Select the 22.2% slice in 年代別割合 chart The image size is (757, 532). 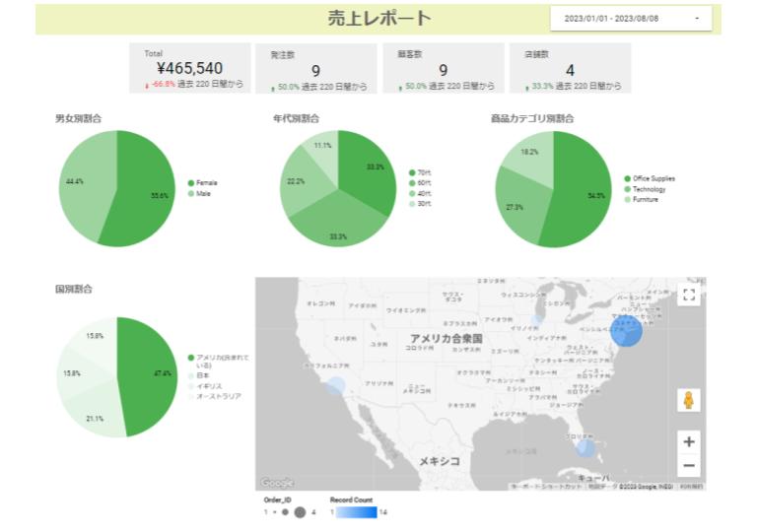tap(302, 181)
